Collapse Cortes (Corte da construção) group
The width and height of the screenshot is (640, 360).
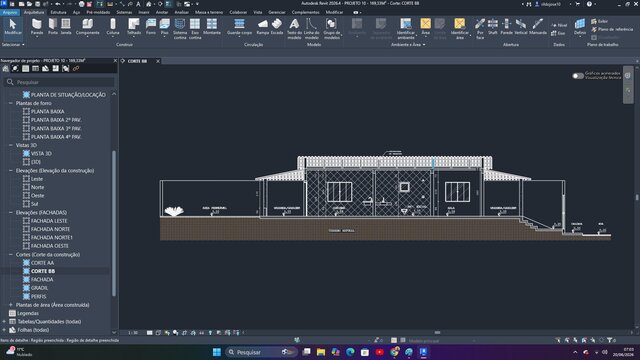[11, 255]
